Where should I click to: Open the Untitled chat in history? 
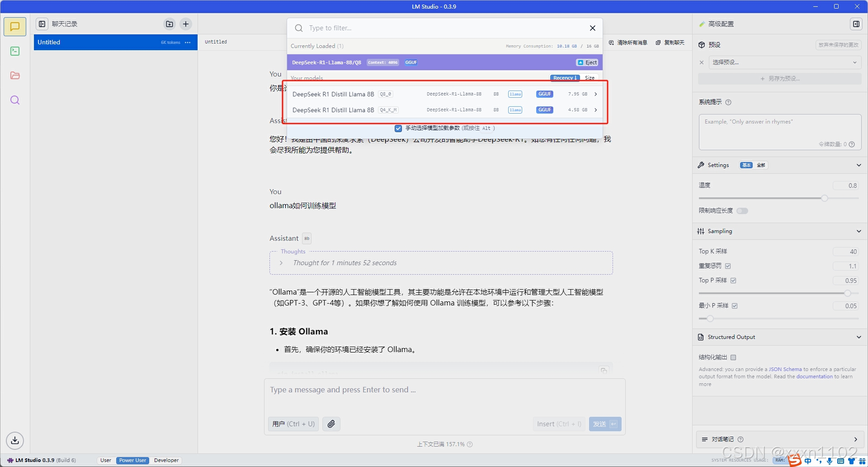(x=115, y=43)
